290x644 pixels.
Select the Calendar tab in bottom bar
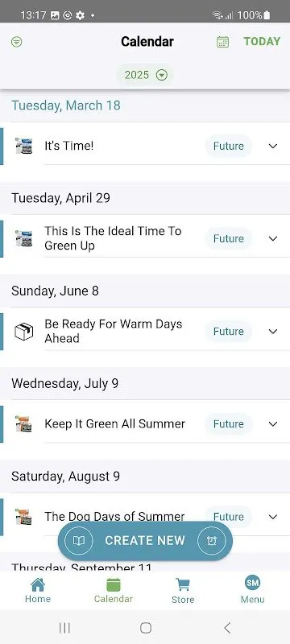(x=114, y=590)
